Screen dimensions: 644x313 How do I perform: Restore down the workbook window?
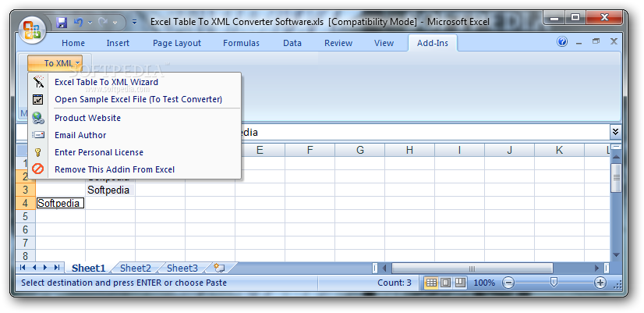click(596, 41)
